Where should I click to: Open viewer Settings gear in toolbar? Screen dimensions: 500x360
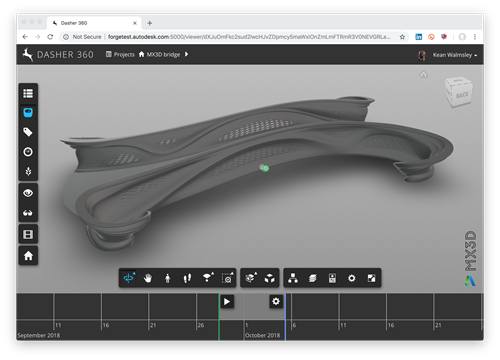coord(352,278)
